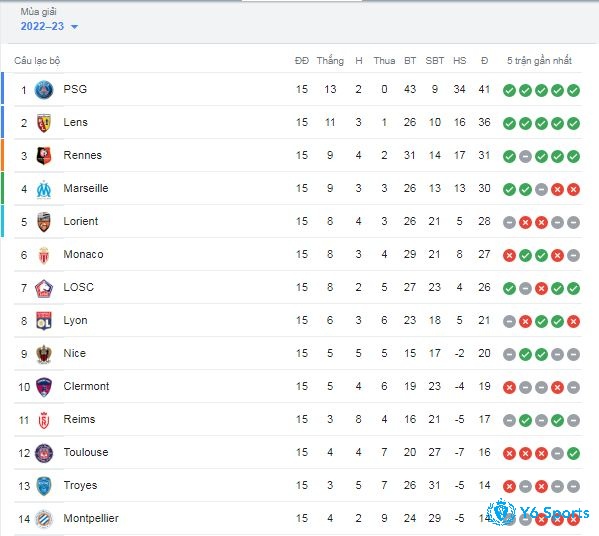Click the Lyon OL logo

click(x=44, y=321)
